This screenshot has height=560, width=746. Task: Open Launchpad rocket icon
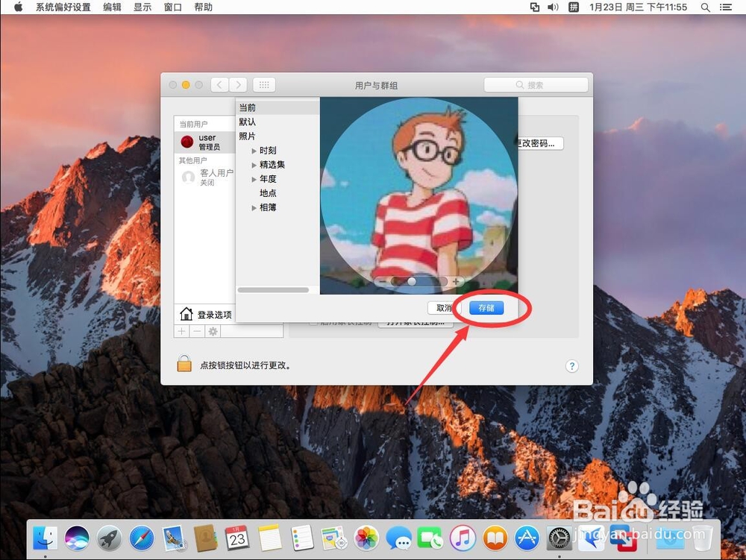(x=110, y=538)
